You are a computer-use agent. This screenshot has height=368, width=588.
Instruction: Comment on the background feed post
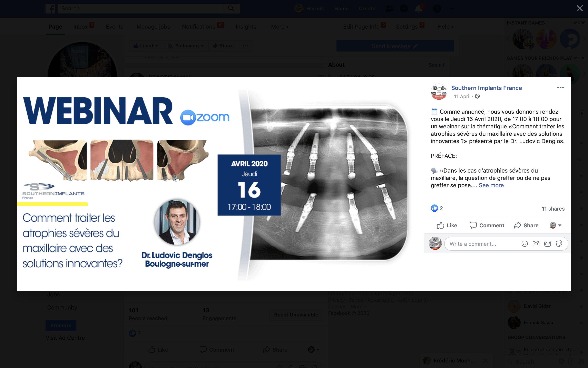pyautogui.click(x=217, y=350)
